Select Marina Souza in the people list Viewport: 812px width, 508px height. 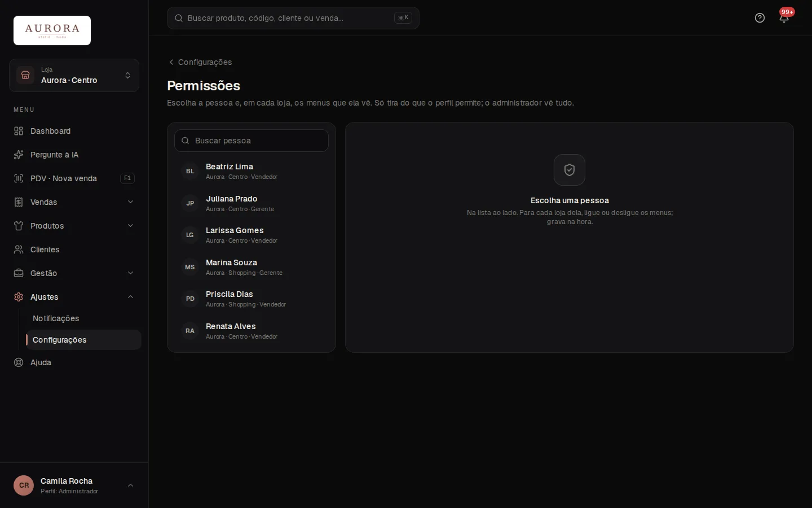click(251, 267)
